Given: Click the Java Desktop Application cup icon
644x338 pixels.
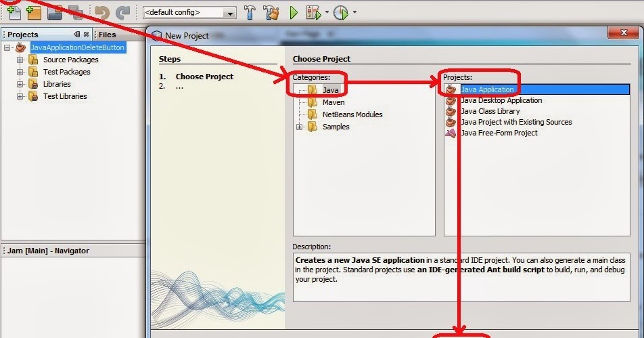Looking at the screenshot, I should tap(451, 100).
